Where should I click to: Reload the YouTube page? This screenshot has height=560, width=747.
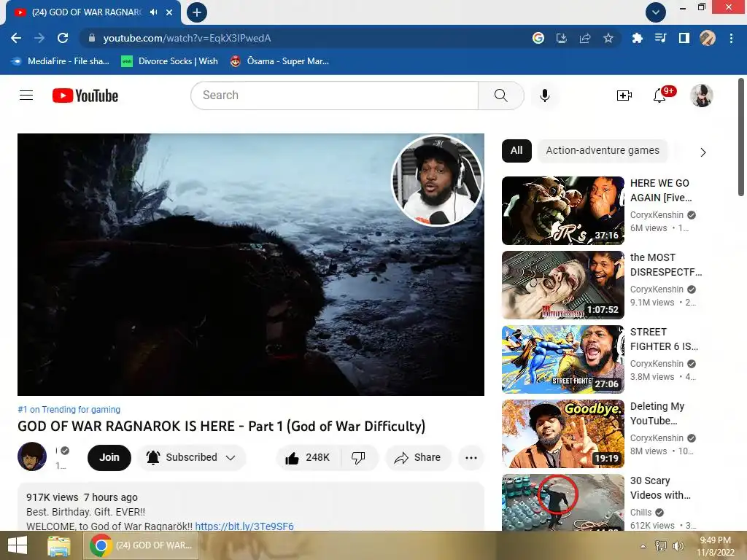[x=63, y=38]
